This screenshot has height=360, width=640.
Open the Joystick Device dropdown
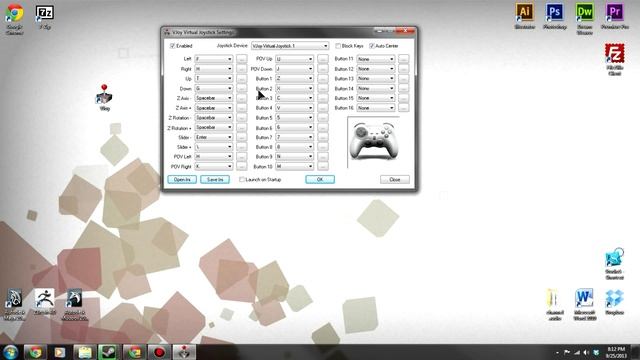(290, 46)
